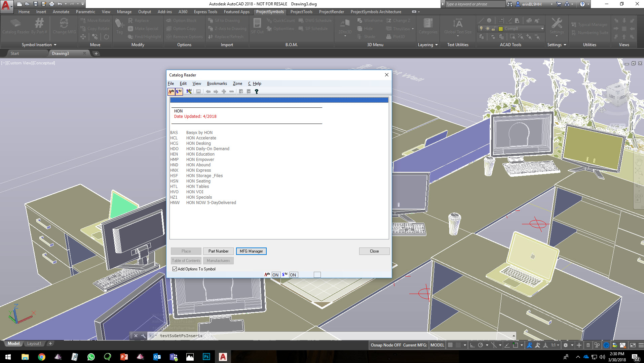
Task: Click the collapse-all icon in Catalog Reader toolbar
Action: pyautogui.click(x=249, y=91)
